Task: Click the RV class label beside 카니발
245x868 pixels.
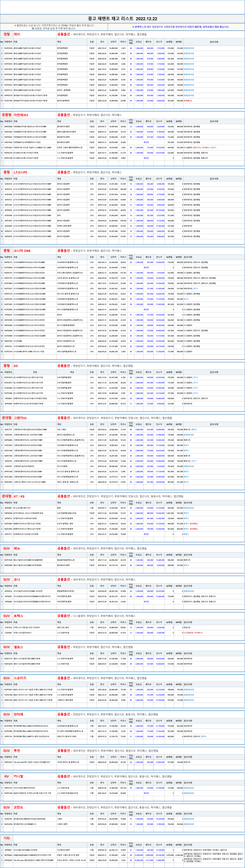Action: pos(7,776)
